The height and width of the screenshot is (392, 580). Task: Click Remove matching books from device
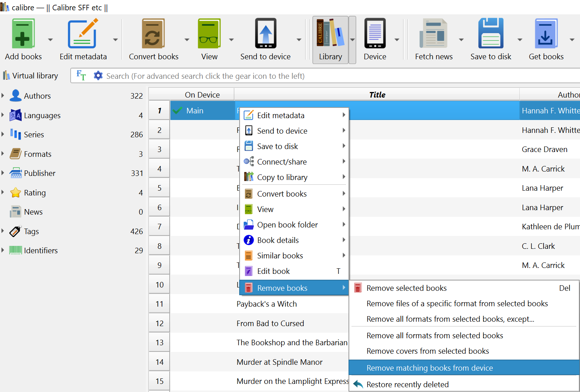[464, 368]
